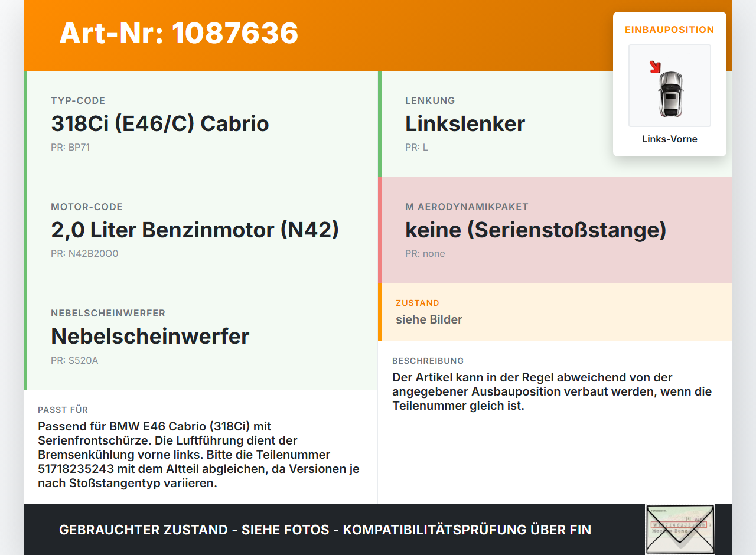Click the 'M AERODYNAMIKPAKET' field label
This screenshot has height=555, width=756.
(467, 207)
